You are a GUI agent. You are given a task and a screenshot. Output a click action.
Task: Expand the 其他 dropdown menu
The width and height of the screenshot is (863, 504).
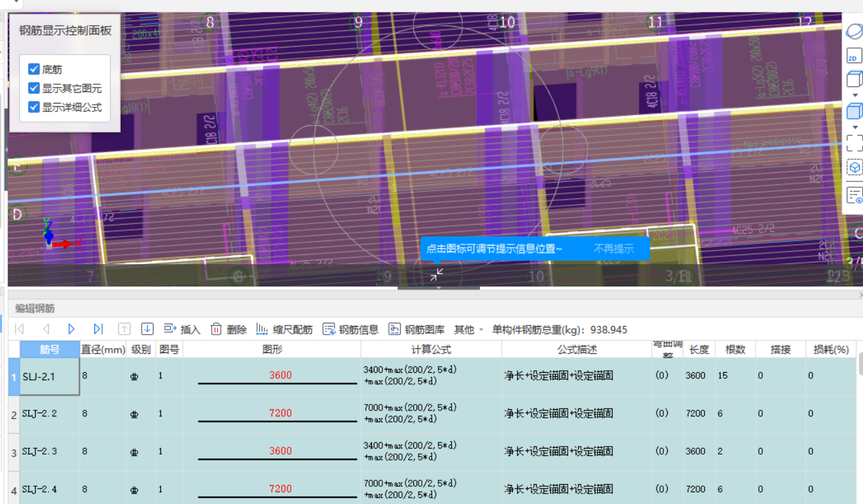(x=469, y=329)
